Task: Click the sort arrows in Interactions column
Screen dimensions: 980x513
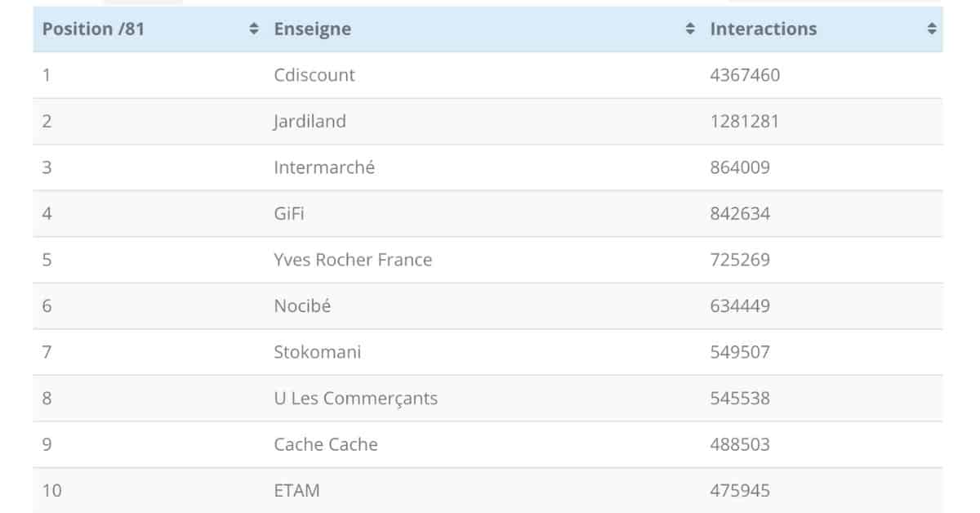Action: pos(932,29)
